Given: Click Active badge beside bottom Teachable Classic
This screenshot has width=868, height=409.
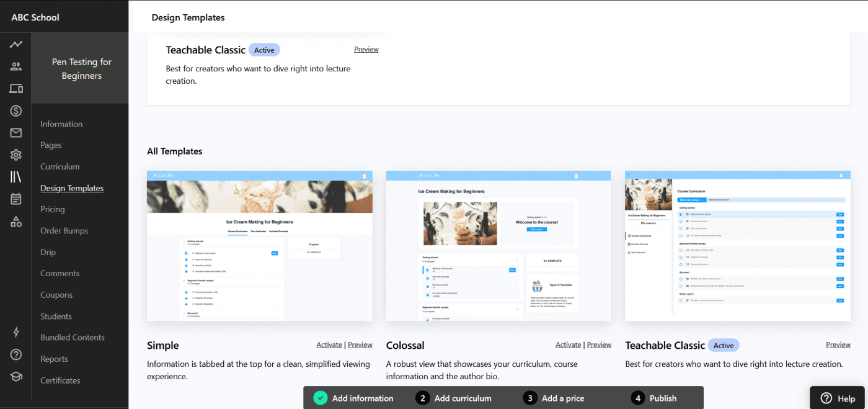Looking at the screenshot, I should pos(724,346).
